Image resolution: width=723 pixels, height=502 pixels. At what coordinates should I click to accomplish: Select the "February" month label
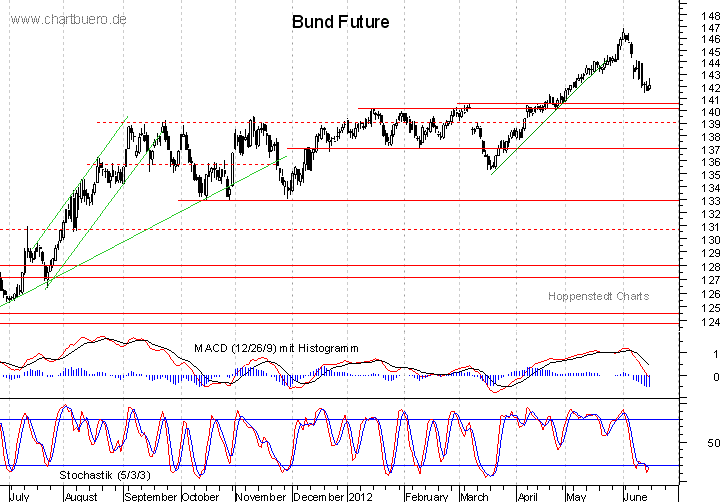click(x=427, y=496)
